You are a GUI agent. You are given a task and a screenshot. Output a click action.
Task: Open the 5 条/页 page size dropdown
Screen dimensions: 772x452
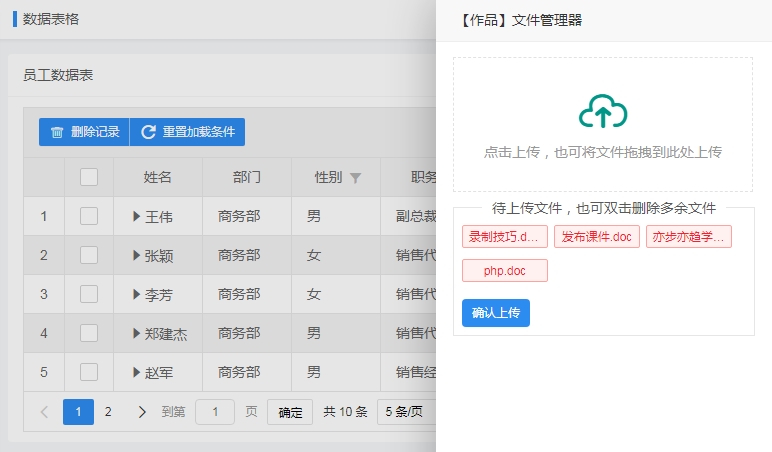tap(406, 412)
